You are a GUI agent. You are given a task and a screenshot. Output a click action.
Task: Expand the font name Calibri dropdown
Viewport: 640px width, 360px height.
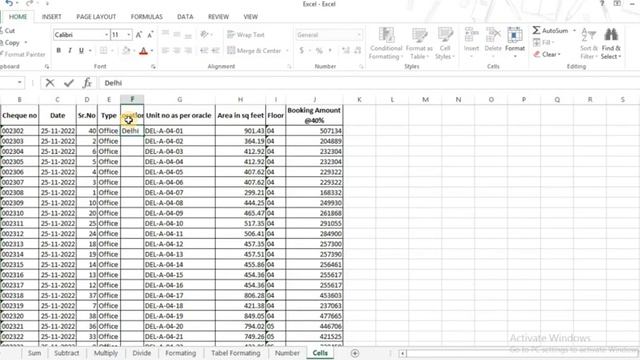106,35
